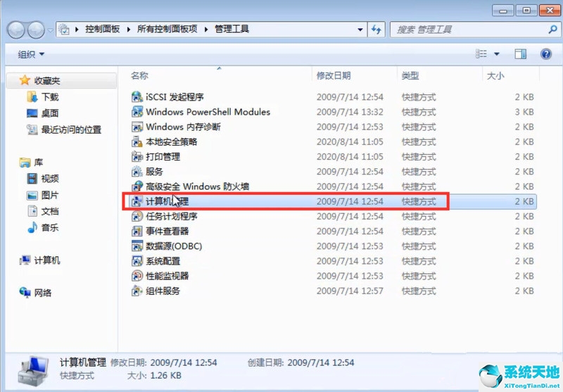Open the 音乐 library
Screen dimensions: 563x392
click(43, 227)
